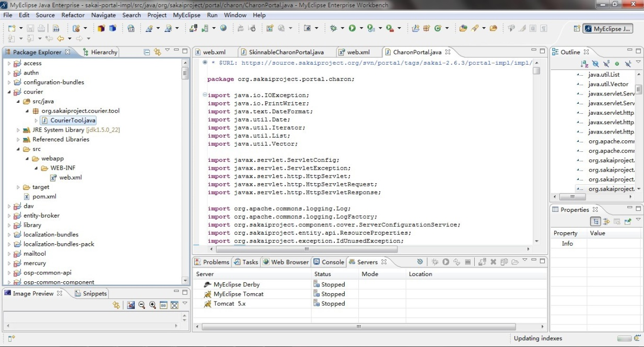The width and height of the screenshot is (644, 347).
Task: Click the Status column header in Servers
Action: click(x=335, y=274)
